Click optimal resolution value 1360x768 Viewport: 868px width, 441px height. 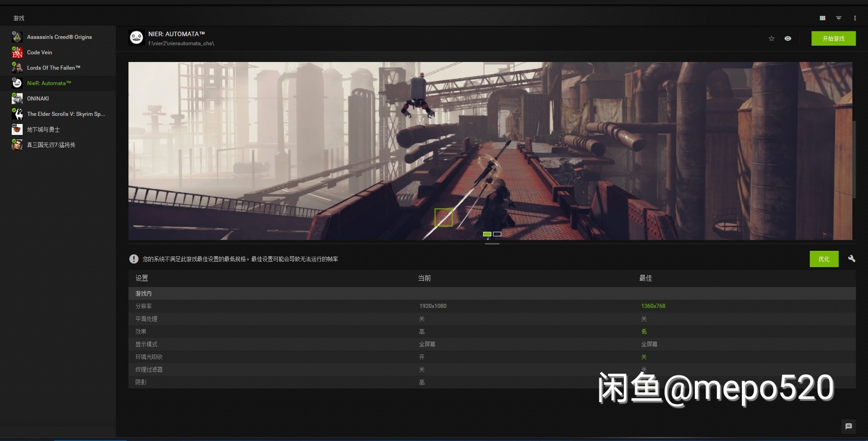(x=653, y=306)
